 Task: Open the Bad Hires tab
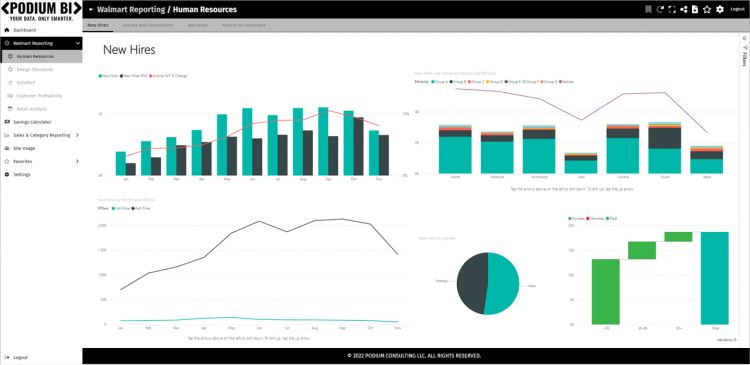(198, 25)
